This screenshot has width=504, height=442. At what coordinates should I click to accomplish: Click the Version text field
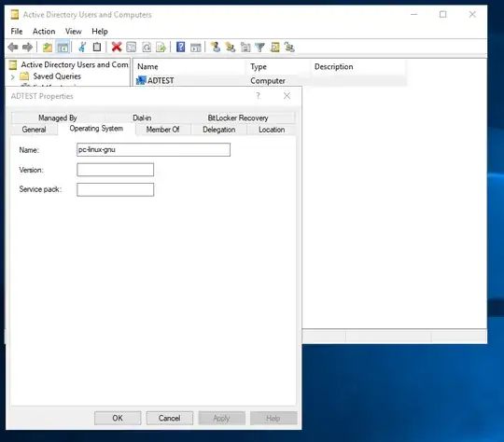116,170
